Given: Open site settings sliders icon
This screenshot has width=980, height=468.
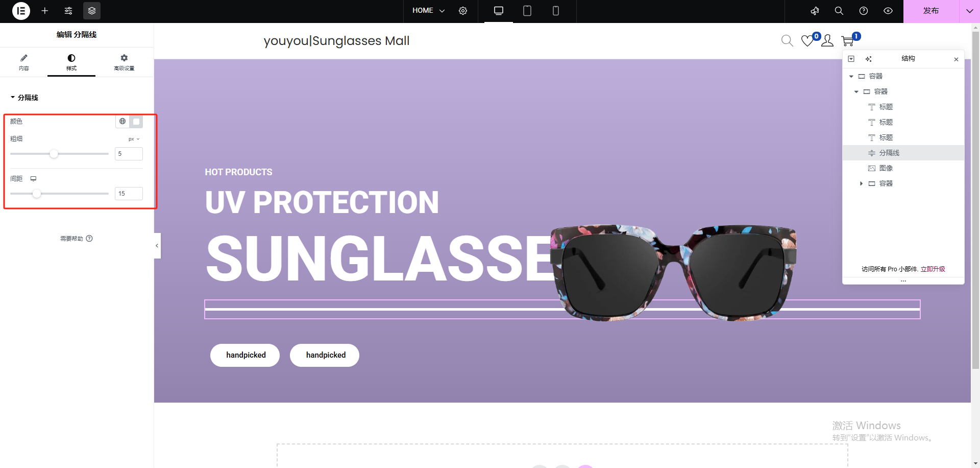Looking at the screenshot, I should (68, 11).
